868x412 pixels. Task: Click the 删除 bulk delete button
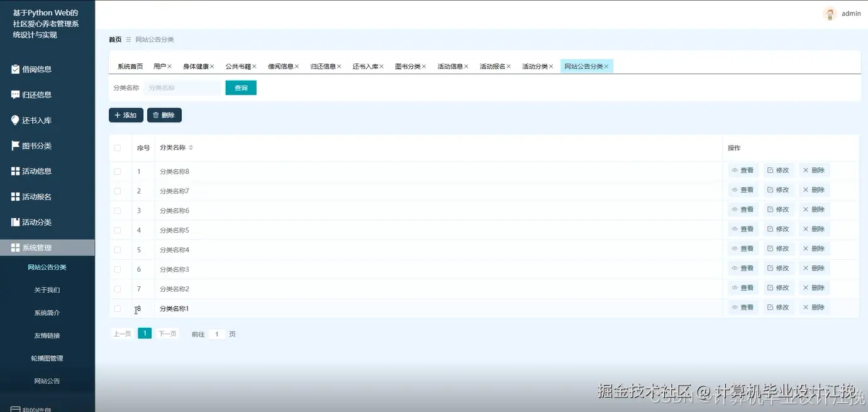coord(164,115)
